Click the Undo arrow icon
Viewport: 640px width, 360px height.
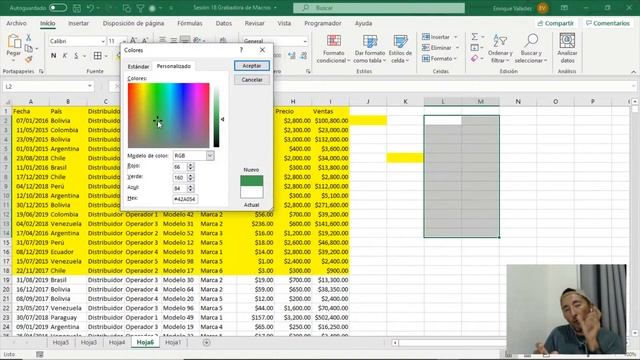tap(91, 8)
